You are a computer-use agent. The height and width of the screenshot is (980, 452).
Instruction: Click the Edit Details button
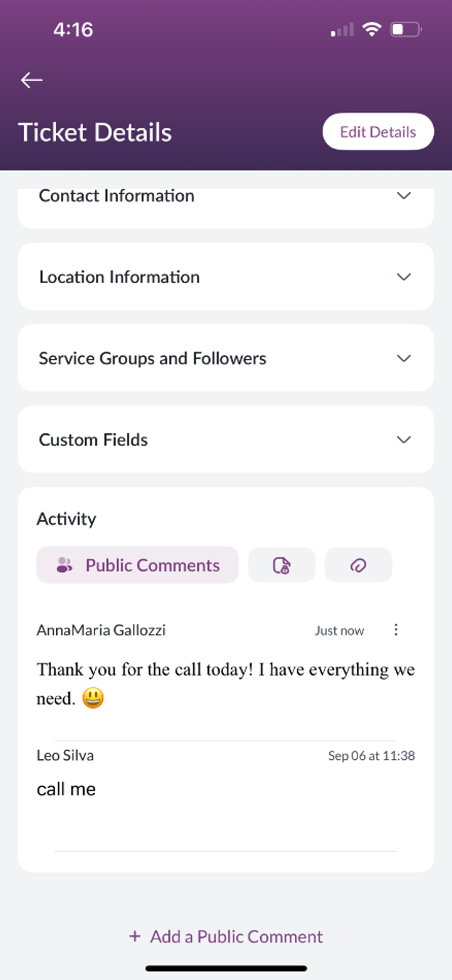coord(378,132)
